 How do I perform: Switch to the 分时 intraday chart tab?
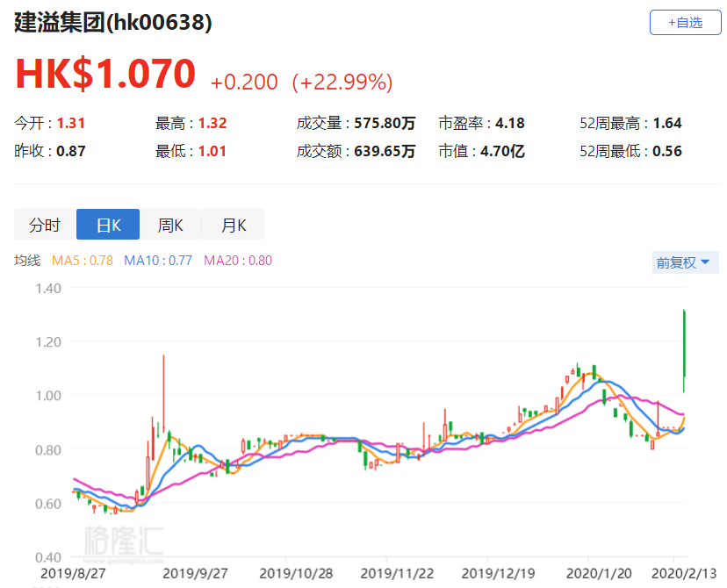coord(45,225)
